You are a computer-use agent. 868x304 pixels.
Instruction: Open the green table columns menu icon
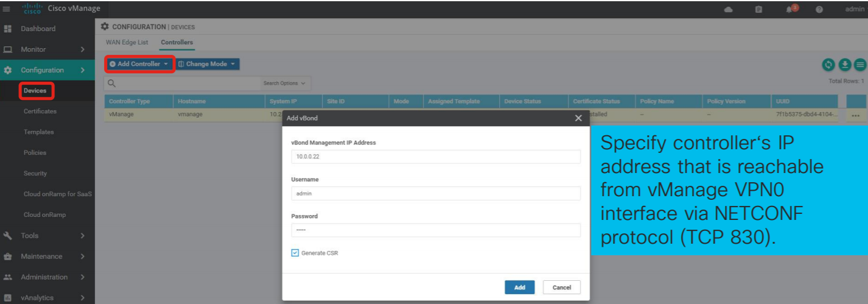tap(859, 65)
